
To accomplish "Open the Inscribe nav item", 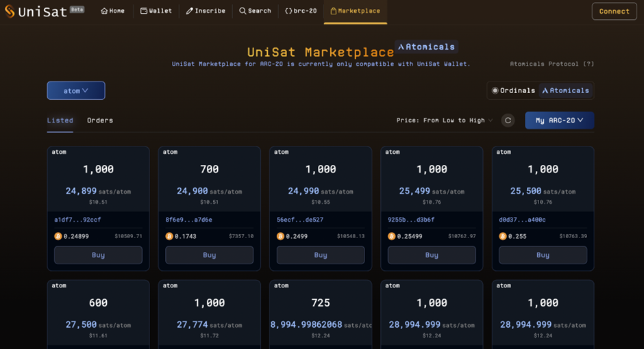I will 206,11.
